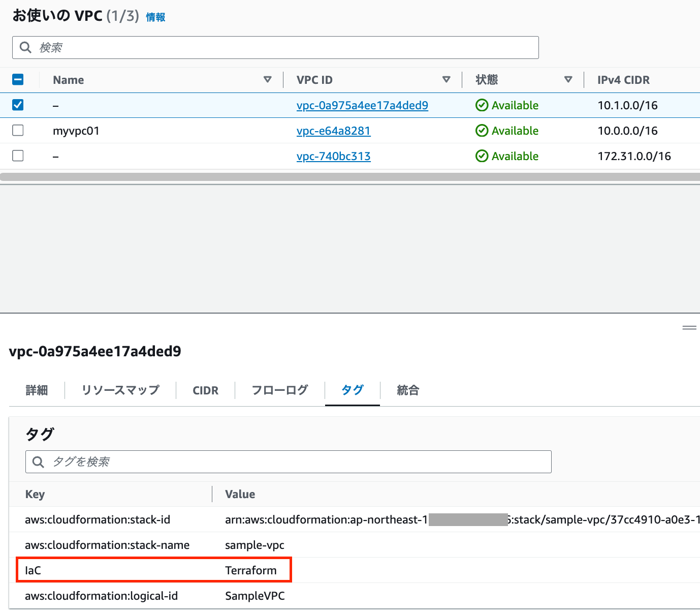Click the Available status icon for vpc-0a975a4ee17a4ded9
The height and width of the screenshot is (615, 700).
[482, 105]
